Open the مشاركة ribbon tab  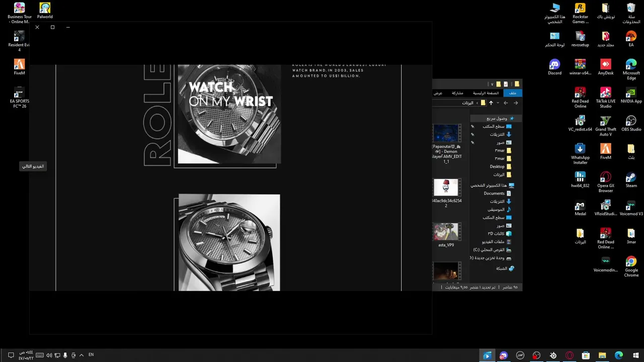(457, 93)
